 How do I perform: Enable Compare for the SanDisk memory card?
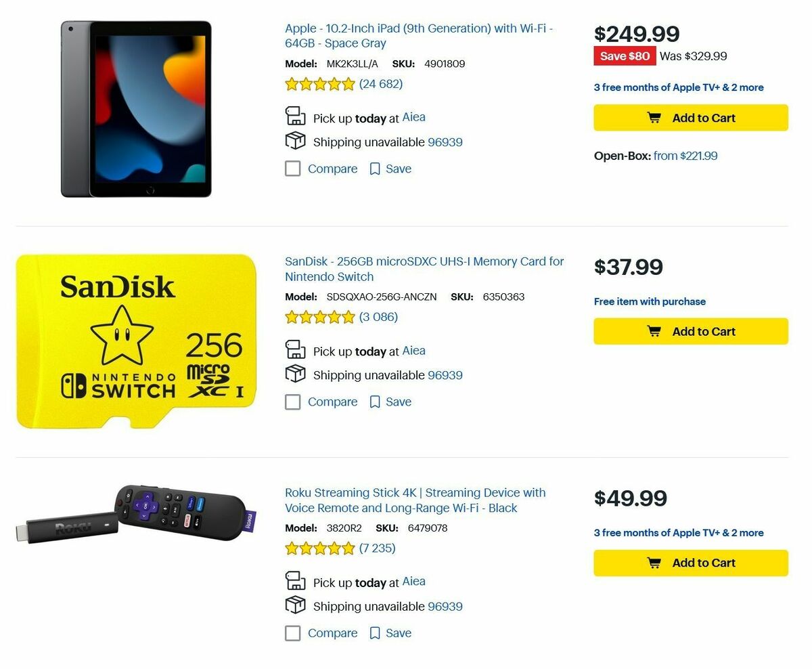pyautogui.click(x=292, y=401)
